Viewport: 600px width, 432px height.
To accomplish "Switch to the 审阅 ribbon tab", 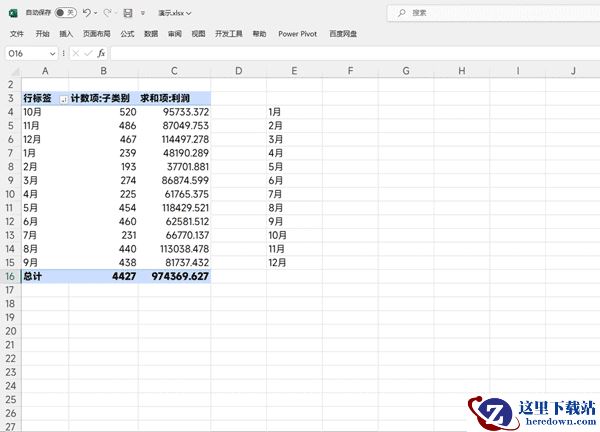I will pyautogui.click(x=174, y=34).
